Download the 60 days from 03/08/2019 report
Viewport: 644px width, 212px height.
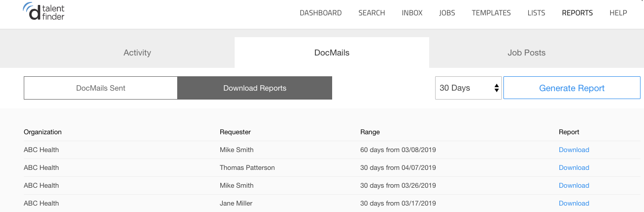pos(574,150)
